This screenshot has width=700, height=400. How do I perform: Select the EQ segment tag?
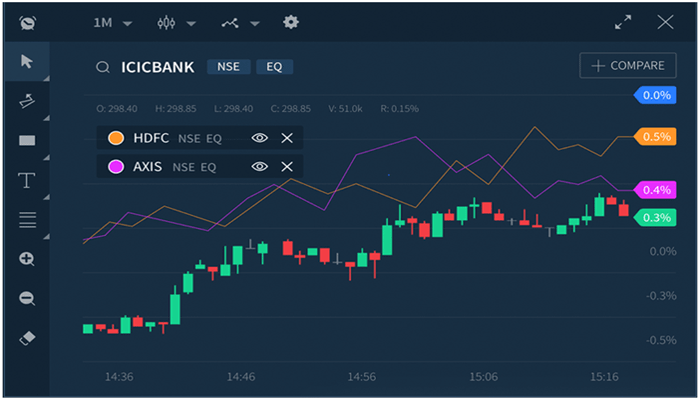click(x=274, y=67)
